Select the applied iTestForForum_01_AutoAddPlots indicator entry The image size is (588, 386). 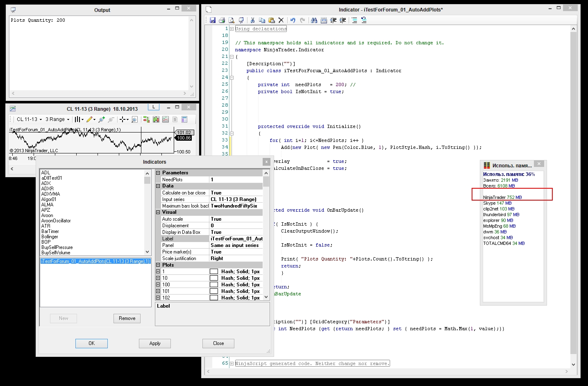[x=95, y=261]
